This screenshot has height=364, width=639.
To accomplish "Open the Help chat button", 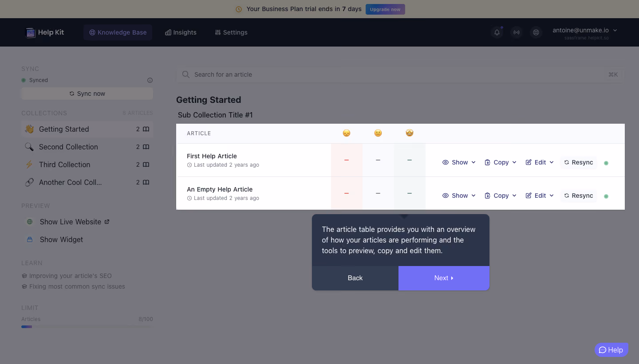I will tap(611, 350).
